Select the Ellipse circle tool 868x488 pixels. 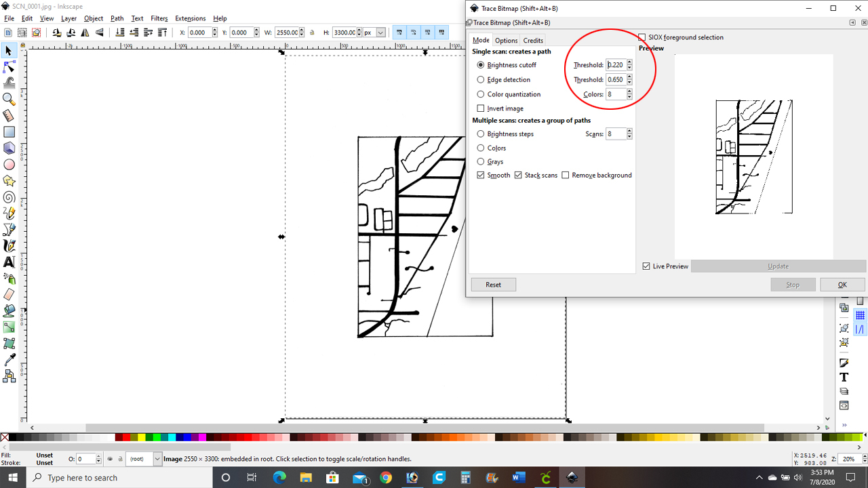[x=9, y=165]
